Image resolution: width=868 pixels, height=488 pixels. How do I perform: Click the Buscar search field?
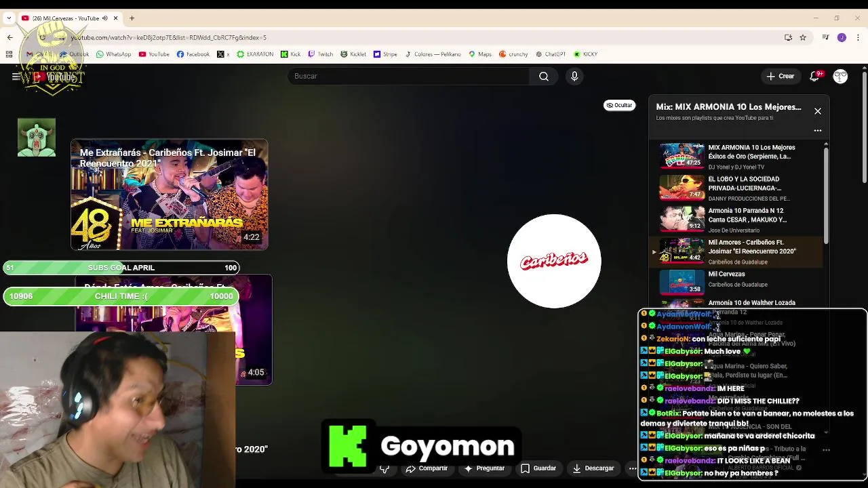coord(408,77)
